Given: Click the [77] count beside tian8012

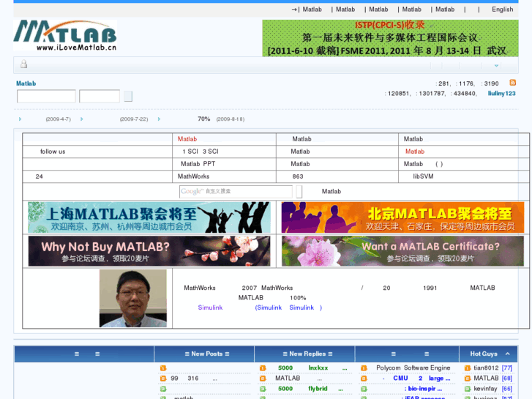Looking at the screenshot, I should 507,368.
